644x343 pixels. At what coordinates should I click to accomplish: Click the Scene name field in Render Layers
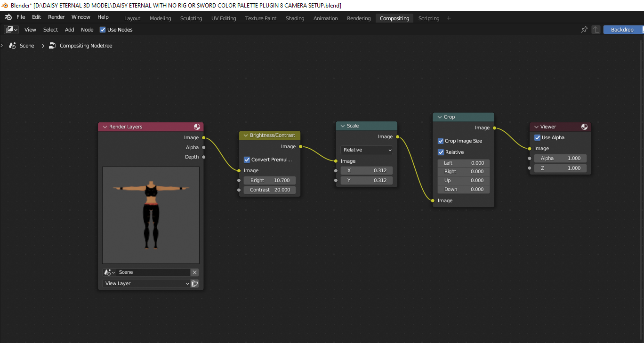tap(153, 272)
